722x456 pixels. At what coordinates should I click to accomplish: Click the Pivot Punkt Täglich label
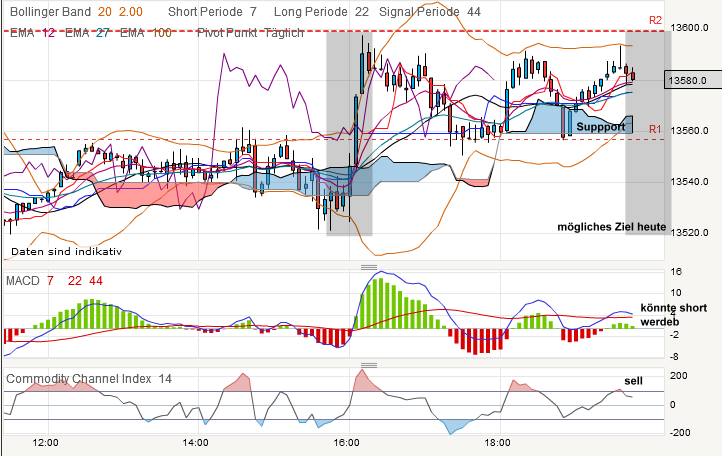(250, 33)
